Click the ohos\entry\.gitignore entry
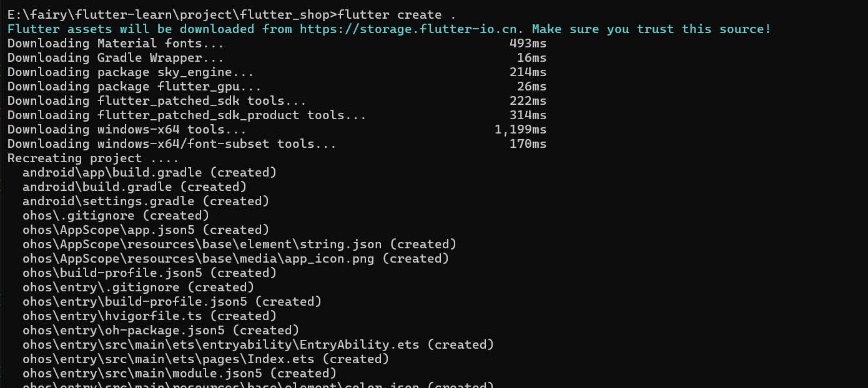The width and height of the screenshot is (868, 388). (x=138, y=287)
